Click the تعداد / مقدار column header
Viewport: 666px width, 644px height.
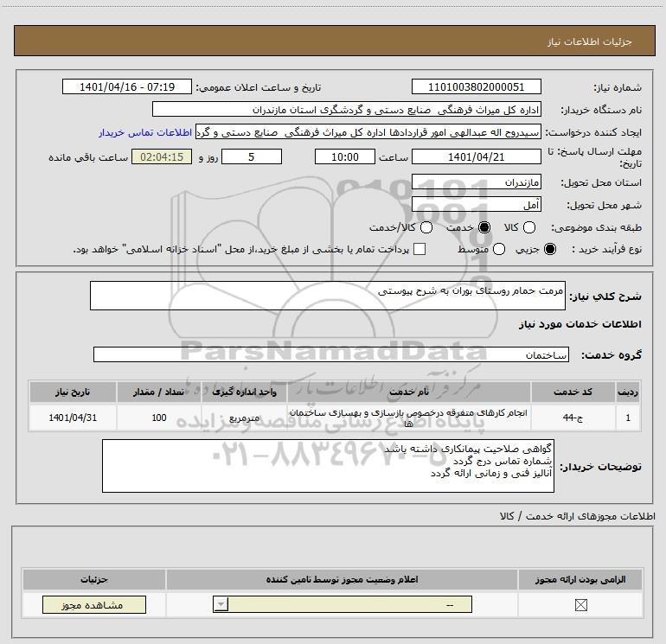[159, 392]
